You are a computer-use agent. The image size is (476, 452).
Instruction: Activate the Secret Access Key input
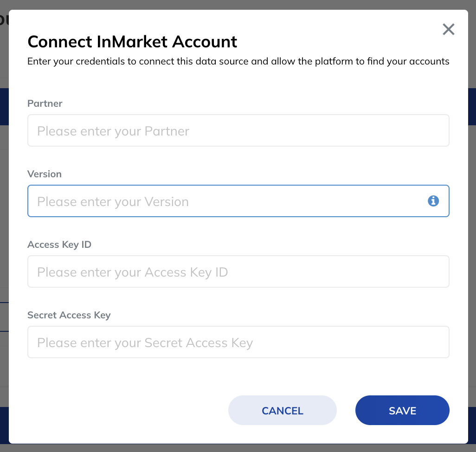(x=238, y=342)
